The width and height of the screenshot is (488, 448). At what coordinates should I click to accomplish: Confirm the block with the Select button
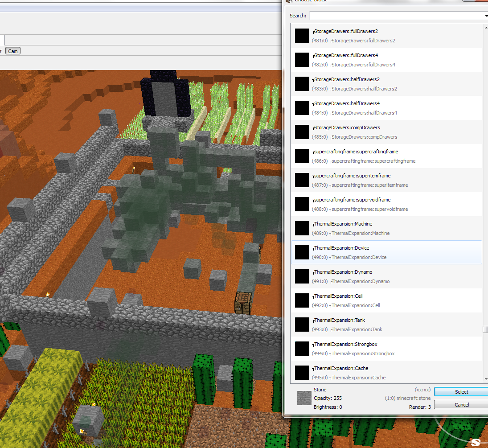pos(461,392)
